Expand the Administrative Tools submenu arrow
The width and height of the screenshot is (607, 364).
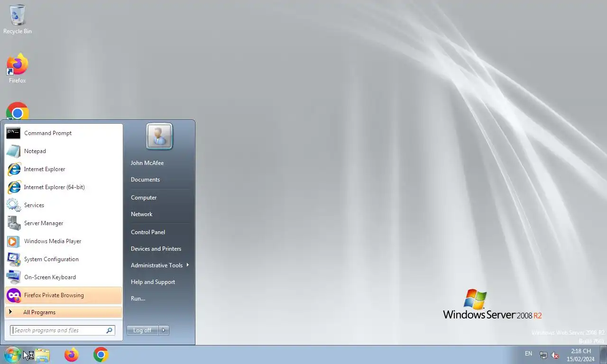[x=188, y=265]
